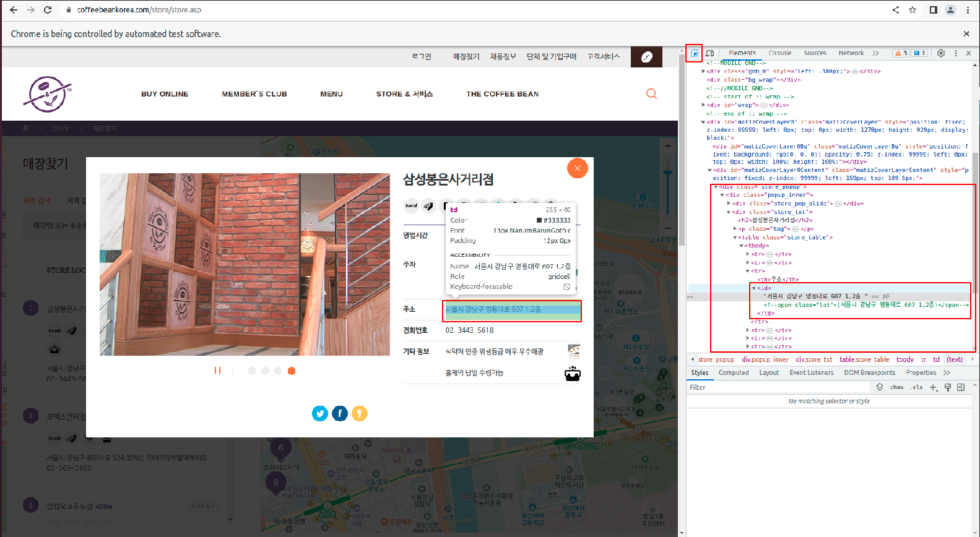The image size is (980, 537).
Task: Expand the div.gnb_m node
Action: point(703,71)
